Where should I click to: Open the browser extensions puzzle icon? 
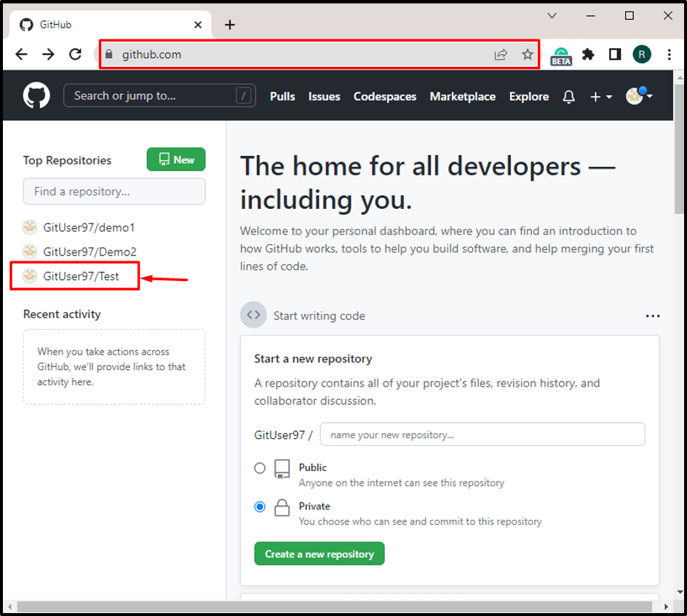[588, 54]
